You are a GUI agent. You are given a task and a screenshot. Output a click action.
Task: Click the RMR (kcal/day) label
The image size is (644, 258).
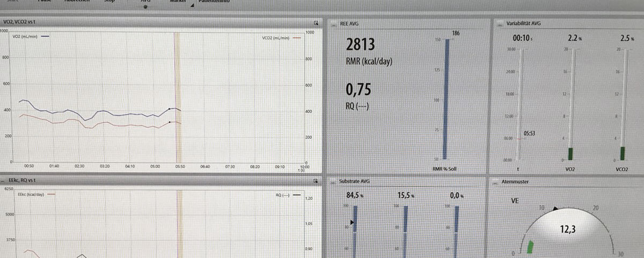point(370,62)
